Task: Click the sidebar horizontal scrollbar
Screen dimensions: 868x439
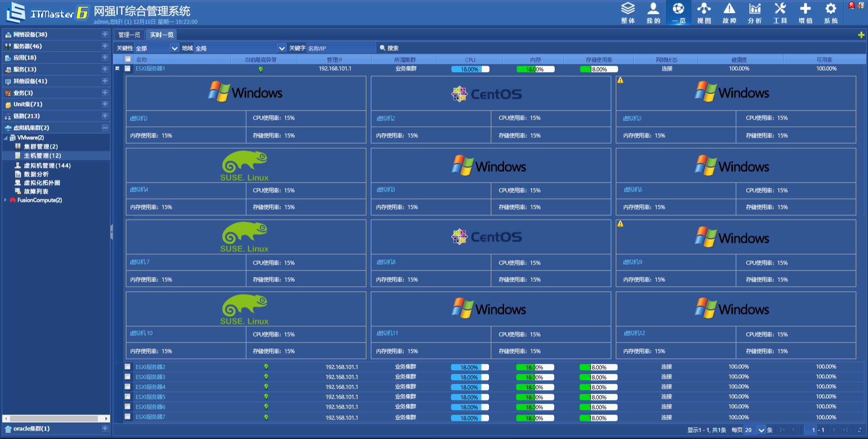Action: click(x=56, y=418)
